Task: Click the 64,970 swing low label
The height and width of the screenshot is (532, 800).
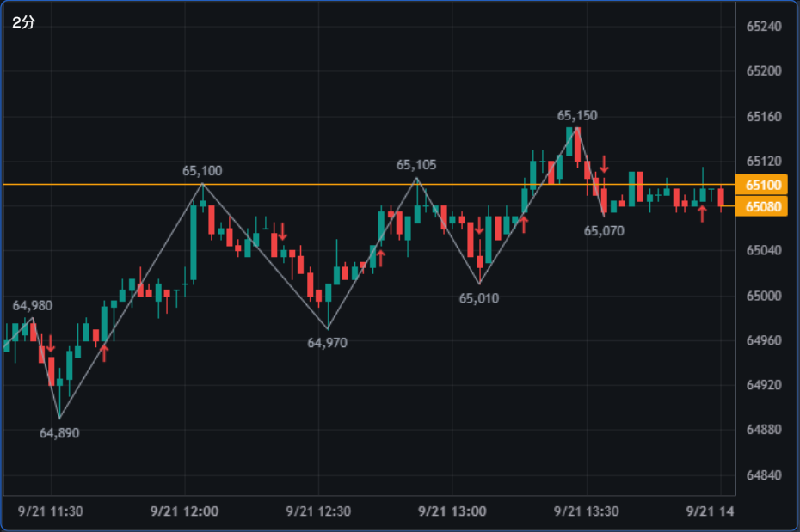Action: [x=327, y=343]
